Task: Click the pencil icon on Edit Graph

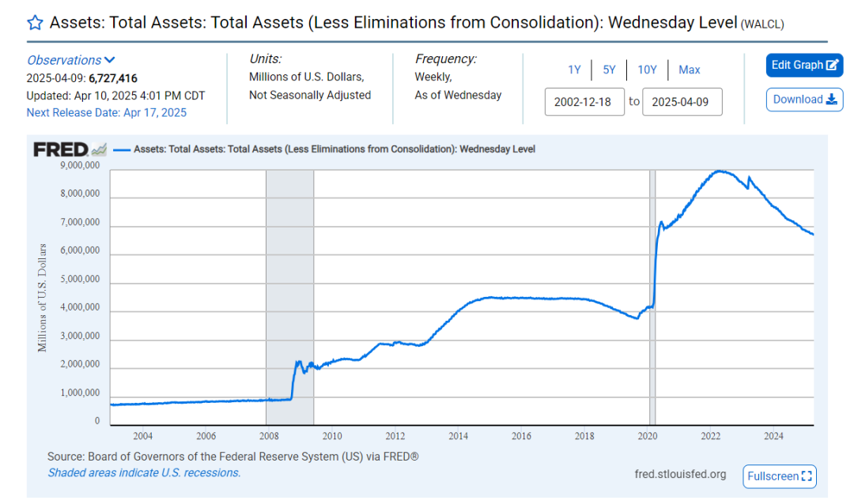Action: 832,66
